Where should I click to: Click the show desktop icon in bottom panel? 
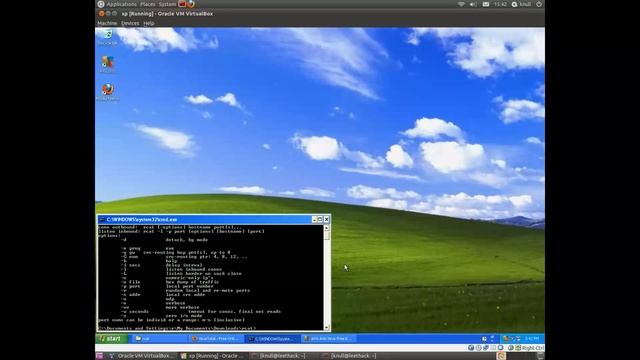tap(100, 356)
